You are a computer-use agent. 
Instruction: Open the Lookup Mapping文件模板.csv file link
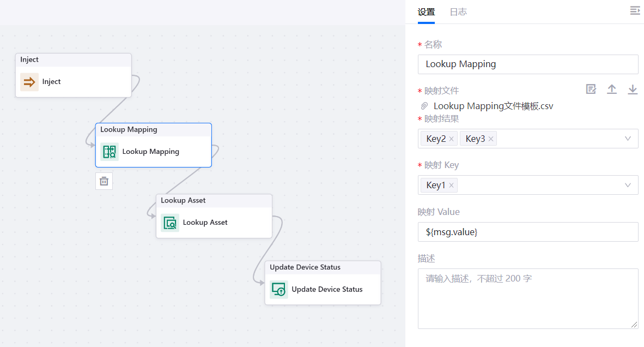point(493,106)
